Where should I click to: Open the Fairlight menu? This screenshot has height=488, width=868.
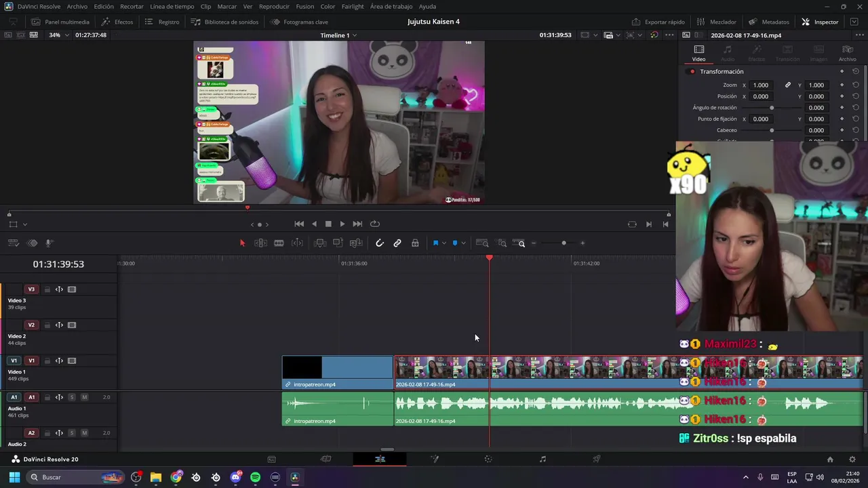click(353, 6)
